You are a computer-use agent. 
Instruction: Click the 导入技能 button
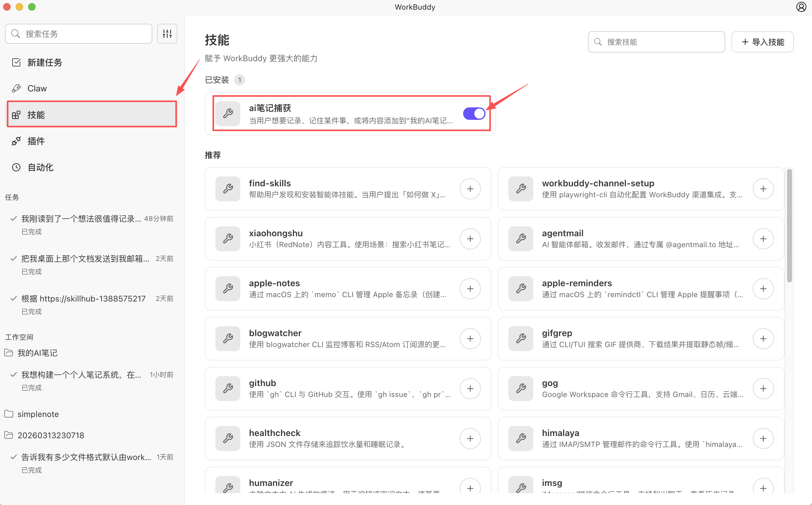(762, 42)
